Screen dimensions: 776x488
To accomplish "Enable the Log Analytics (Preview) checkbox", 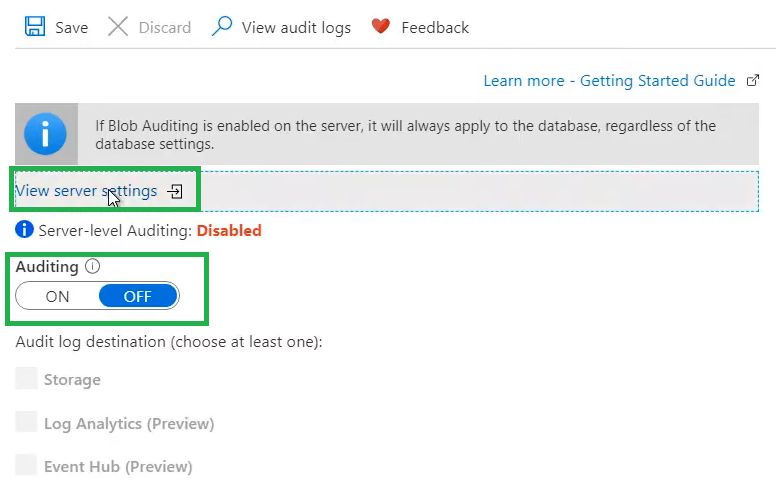I will tap(27, 423).
